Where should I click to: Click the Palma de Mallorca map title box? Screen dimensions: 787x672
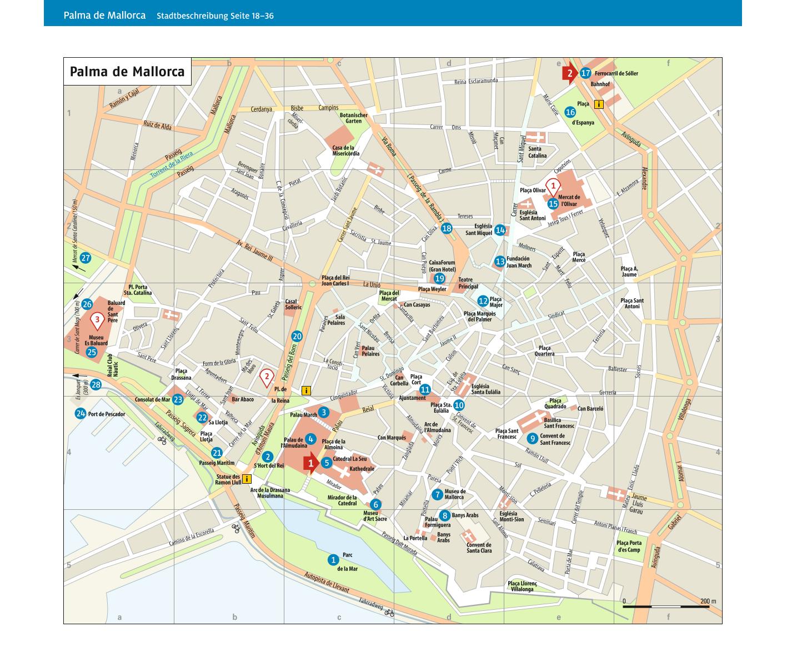127,72
